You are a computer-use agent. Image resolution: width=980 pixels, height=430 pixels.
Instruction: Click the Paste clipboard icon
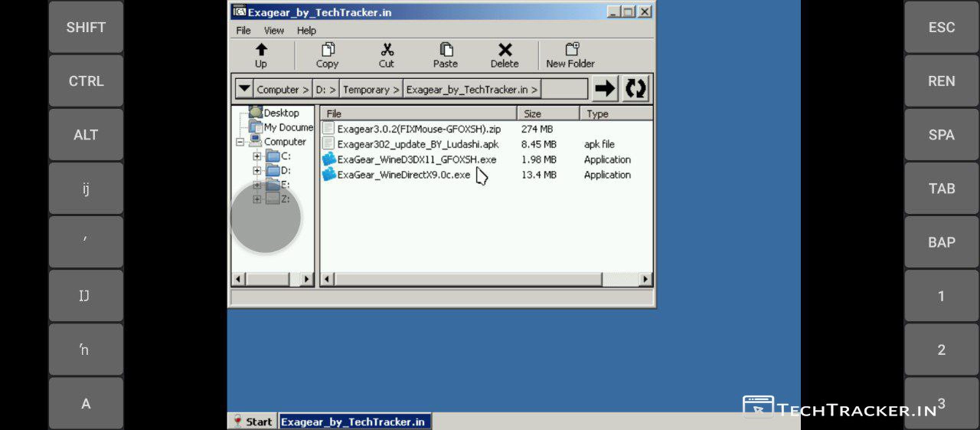tap(446, 51)
